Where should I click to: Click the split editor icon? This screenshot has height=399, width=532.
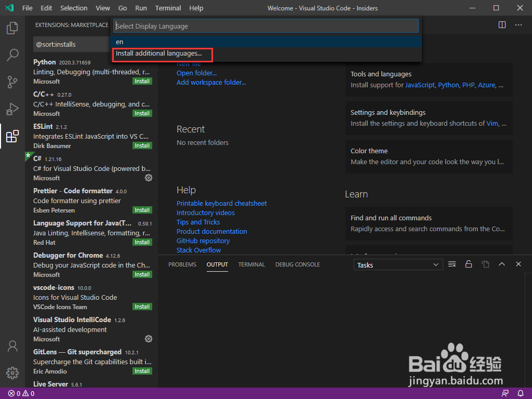502,25
